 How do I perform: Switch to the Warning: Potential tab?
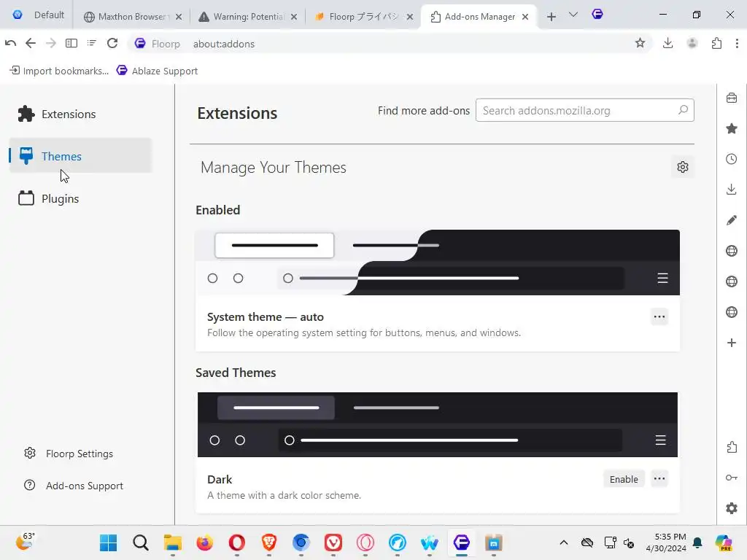coord(242,17)
